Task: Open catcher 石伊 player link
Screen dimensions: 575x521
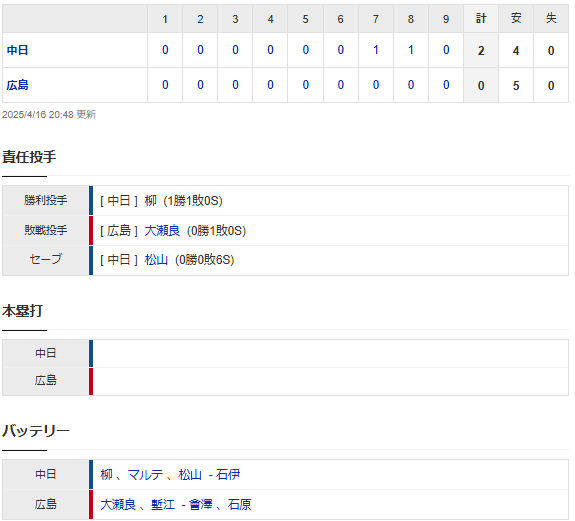Action: click(228, 475)
